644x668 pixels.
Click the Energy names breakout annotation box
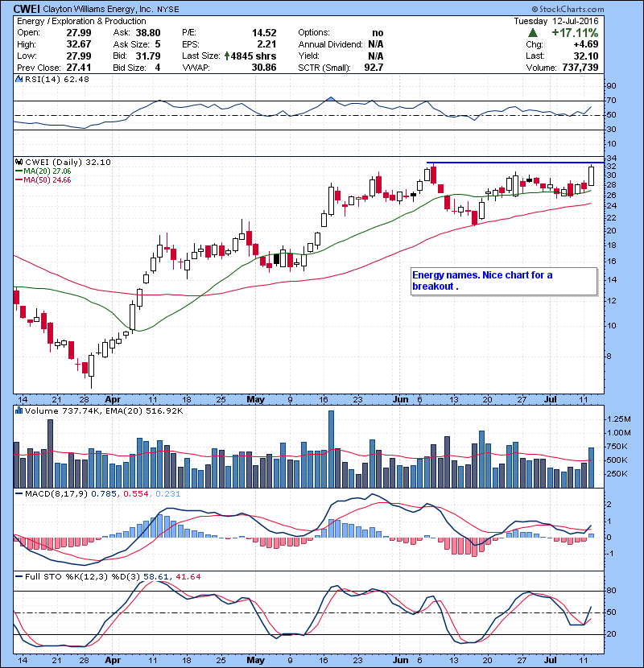pyautogui.click(x=504, y=281)
